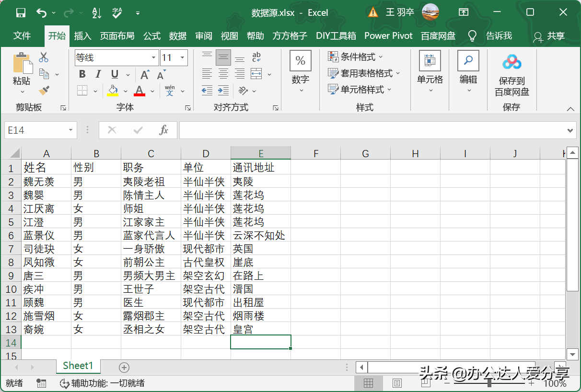Click the Cut scissors icon

(44, 58)
